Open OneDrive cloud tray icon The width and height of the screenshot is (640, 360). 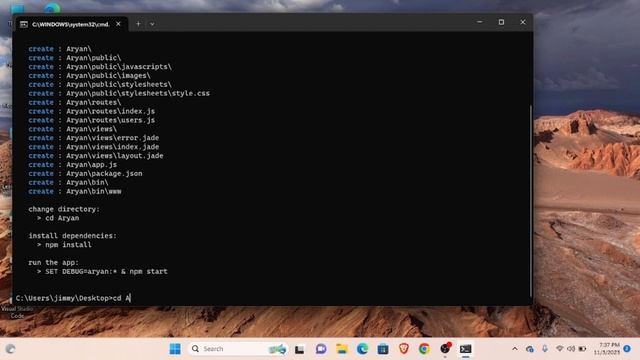click(530, 349)
